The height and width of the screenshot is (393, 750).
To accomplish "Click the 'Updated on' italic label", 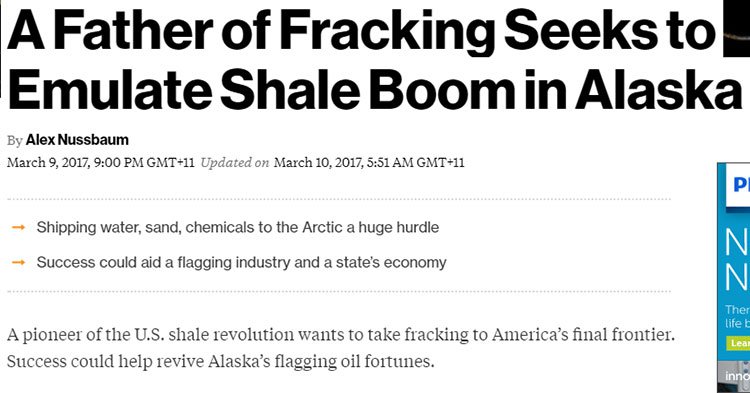I will pyautogui.click(x=235, y=163).
